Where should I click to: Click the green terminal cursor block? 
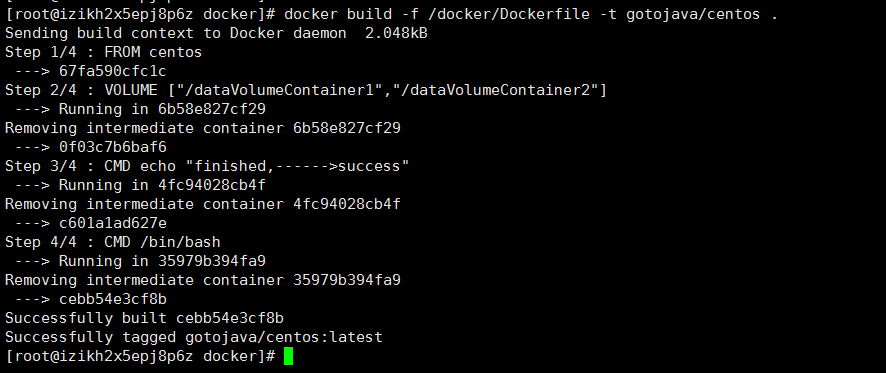coord(288,356)
